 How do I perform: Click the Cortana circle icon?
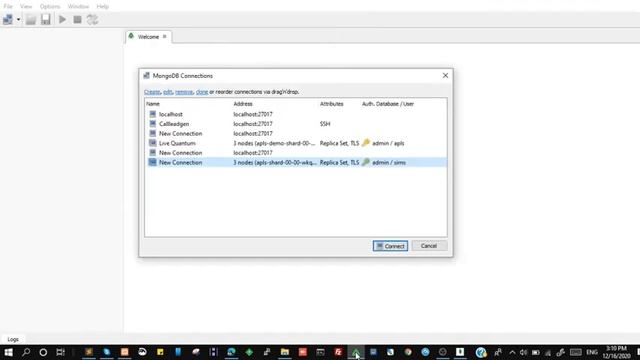click(43, 352)
